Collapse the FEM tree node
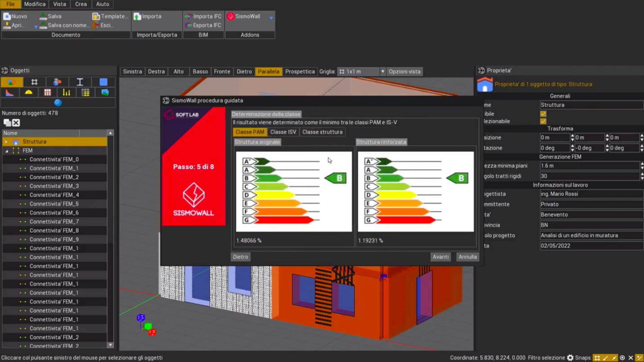The height and width of the screenshot is (362, 644). (7, 151)
